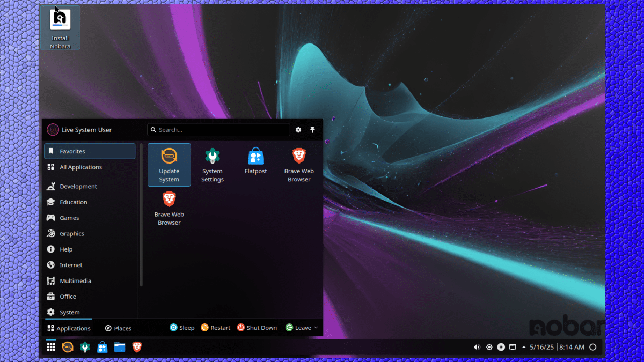Image resolution: width=644 pixels, height=362 pixels.
Task: Click into the Search field
Action: [x=220, y=130]
